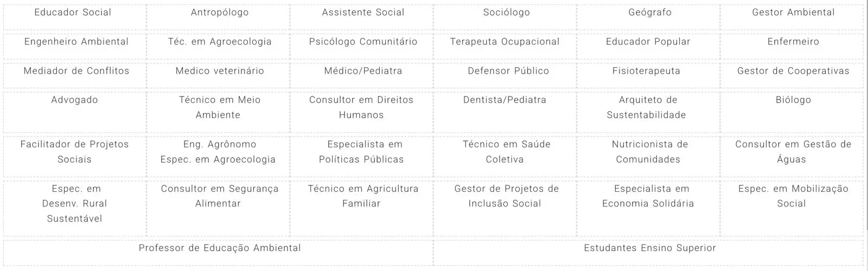Click the Educador Social cell

coord(73,12)
